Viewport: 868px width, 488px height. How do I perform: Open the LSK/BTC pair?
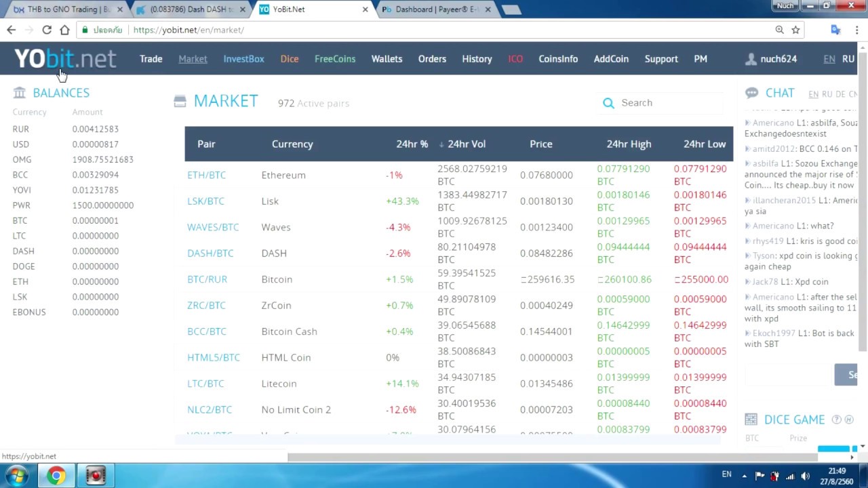tap(205, 201)
